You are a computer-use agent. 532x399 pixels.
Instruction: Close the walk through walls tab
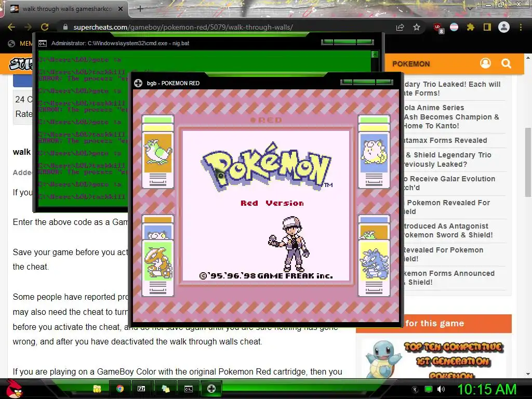[120, 9]
